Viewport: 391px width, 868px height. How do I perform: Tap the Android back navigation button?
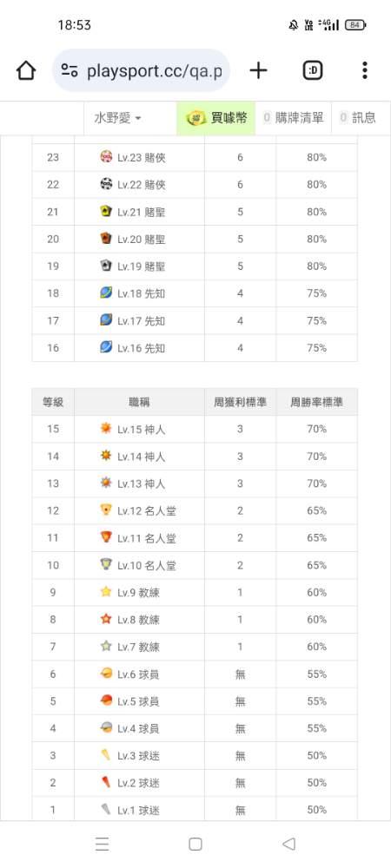tap(288, 844)
